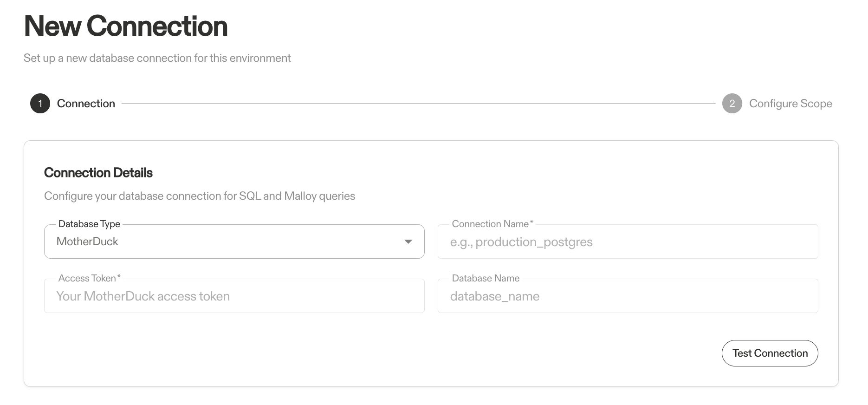Click the Access Token field label
This screenshot has width=868, height=405.
click(89, 278)
